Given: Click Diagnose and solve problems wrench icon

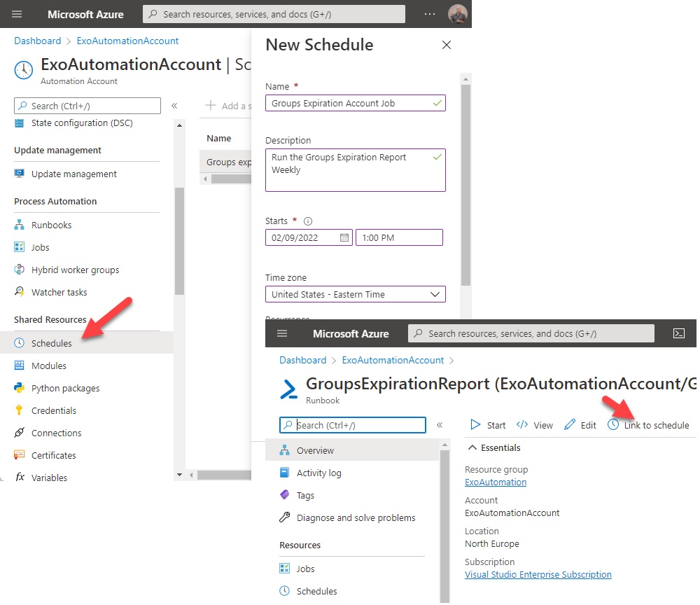Looking at the screenshot, I should pyautogui.click(x=284, y=517).
